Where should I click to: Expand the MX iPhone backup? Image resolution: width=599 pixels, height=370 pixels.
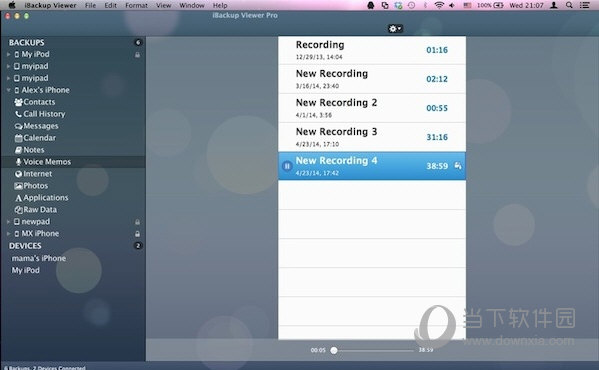point(8,233)
